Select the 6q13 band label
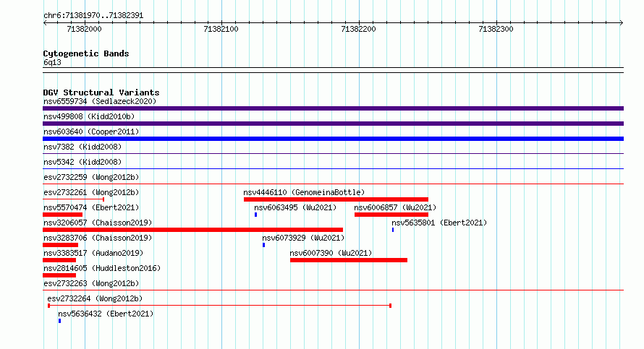The width and height of the screenshot is (644, 349). pos(52,62)
